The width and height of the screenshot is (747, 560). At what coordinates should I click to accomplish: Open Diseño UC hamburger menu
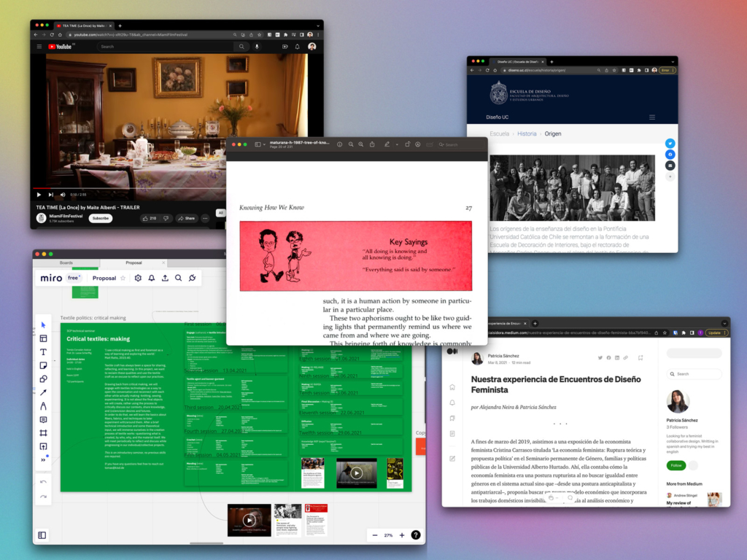[x=651, y=117]
